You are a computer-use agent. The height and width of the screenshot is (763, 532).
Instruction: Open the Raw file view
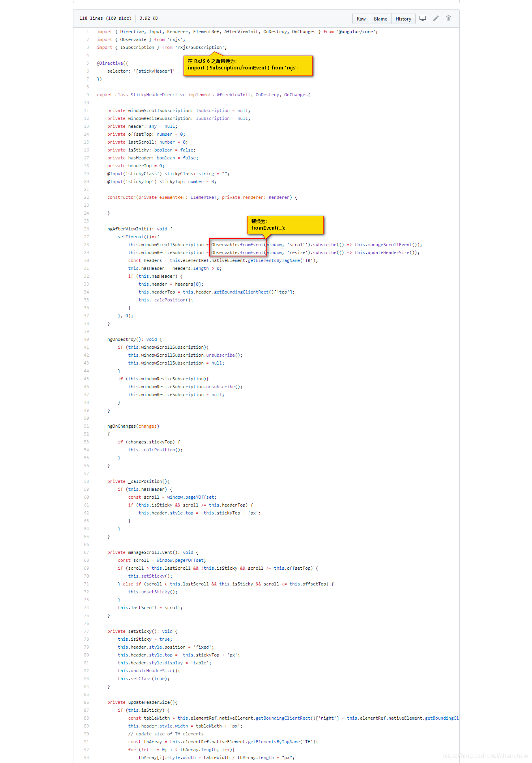pos(361,19)
